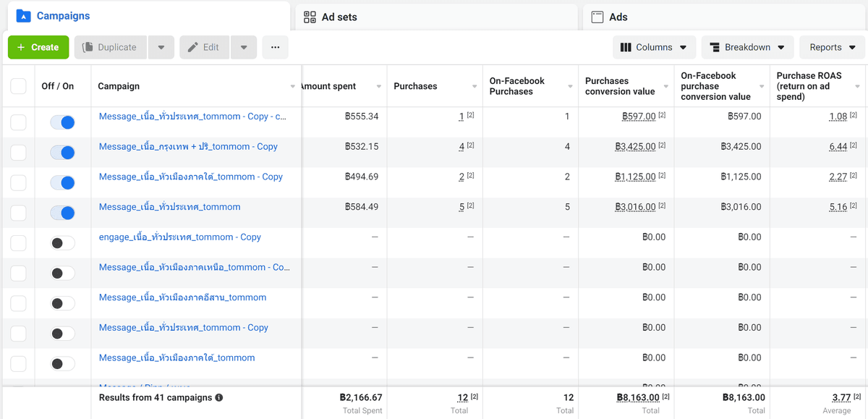Click the 5.16 ROAS value
868x419 pixels.
(x=838, y=207)
